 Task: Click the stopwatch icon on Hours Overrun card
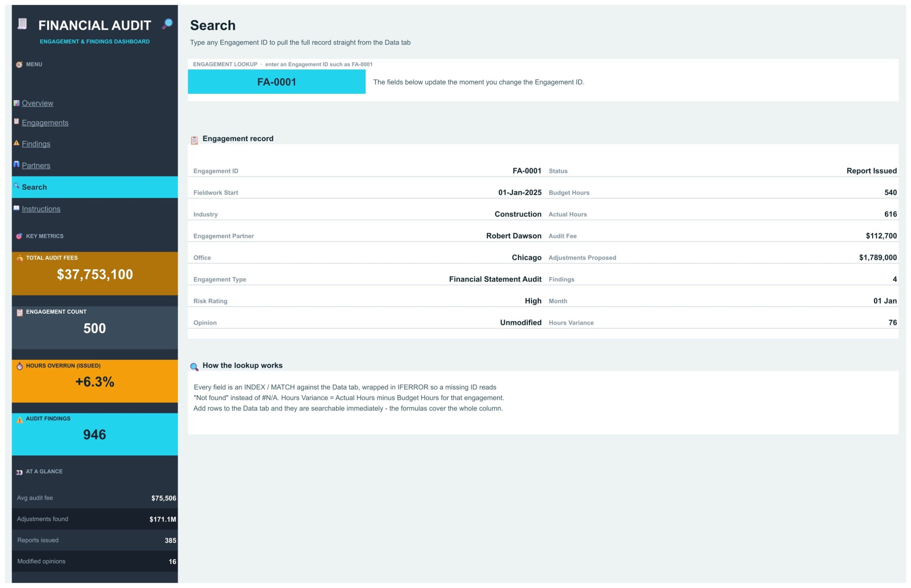20,366
